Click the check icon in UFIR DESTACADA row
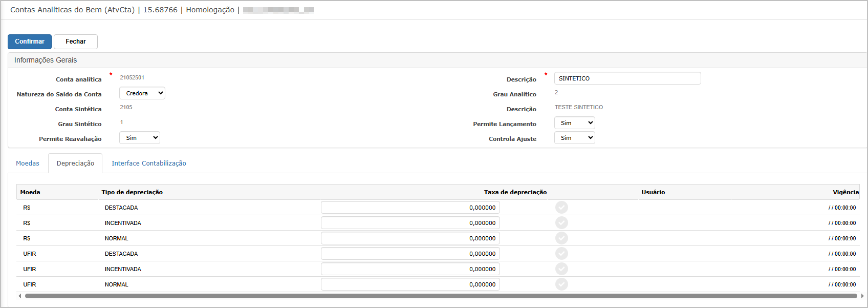868x308 pixels. [561, 253]
